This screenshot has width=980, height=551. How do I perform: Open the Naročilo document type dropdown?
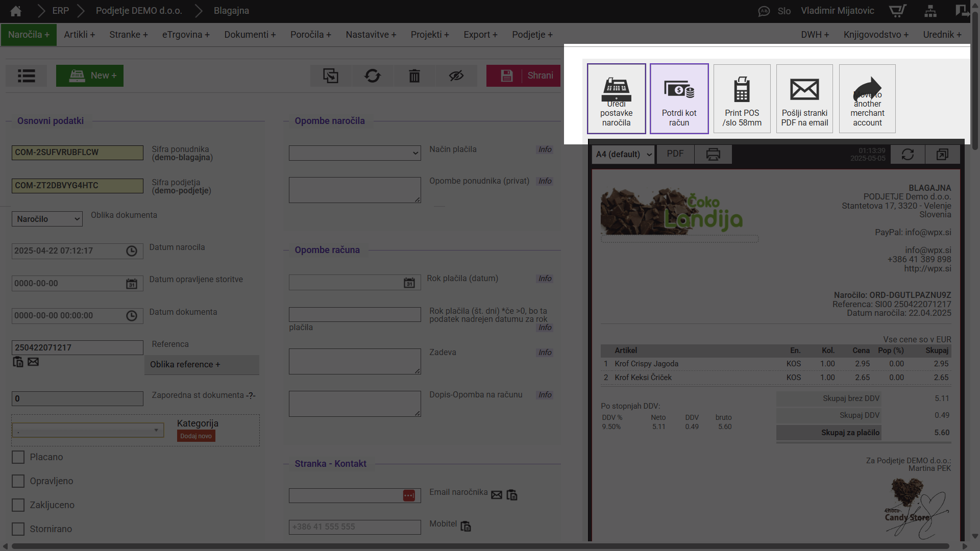pyautogui.click(x=47, y=219)
